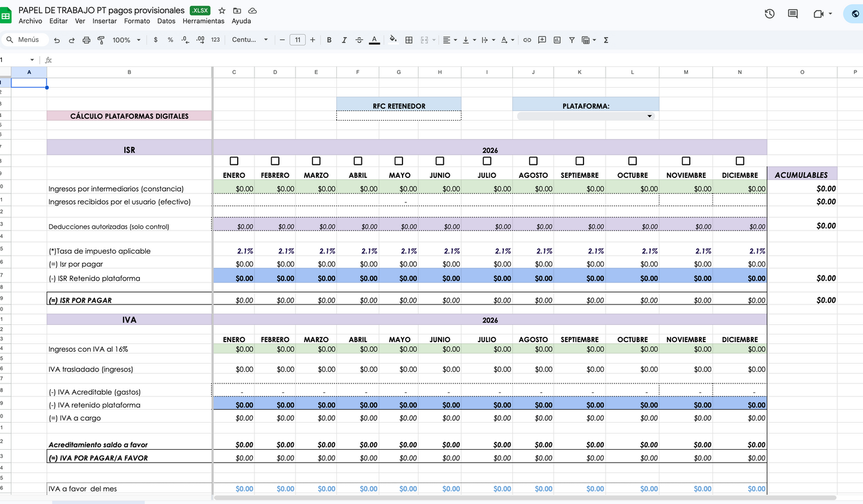Screen dimensions: 863x504
Task: Expand the name box dropdown
Action: click(x=32, y=60)
